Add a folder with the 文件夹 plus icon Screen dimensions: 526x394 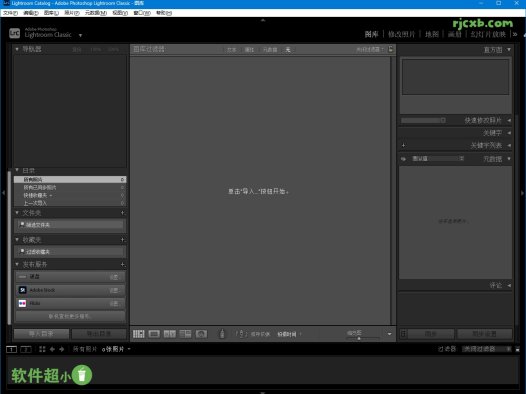[123, 213]
